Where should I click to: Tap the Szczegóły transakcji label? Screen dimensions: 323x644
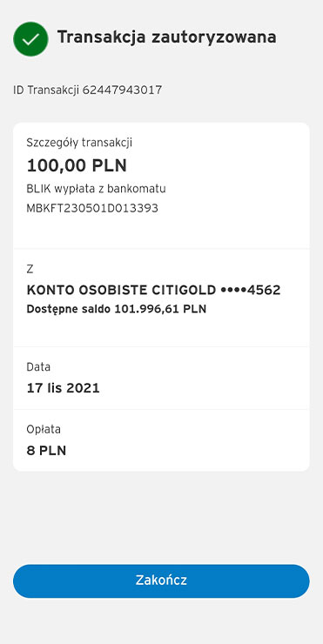pyautogui.click(x=79, y=143)
